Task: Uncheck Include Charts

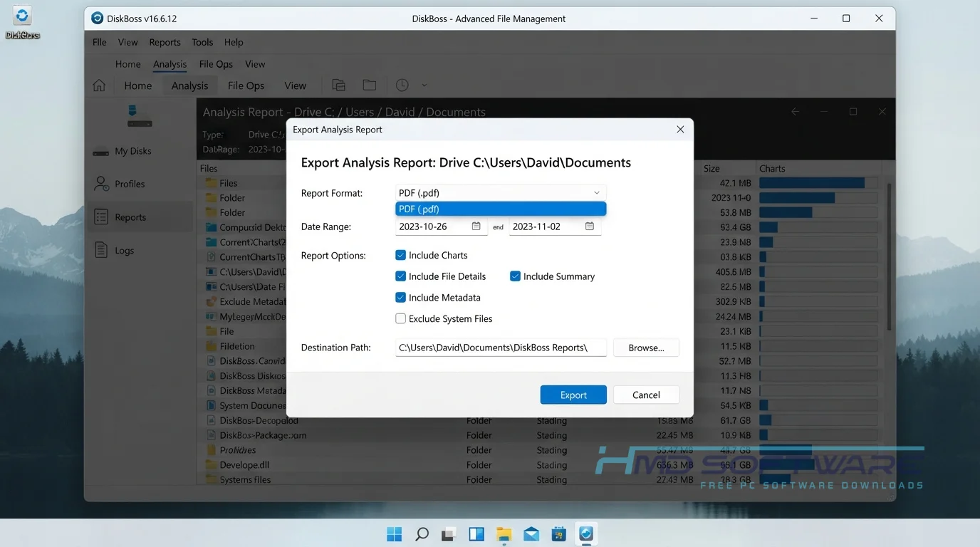Action: point(401,255)
